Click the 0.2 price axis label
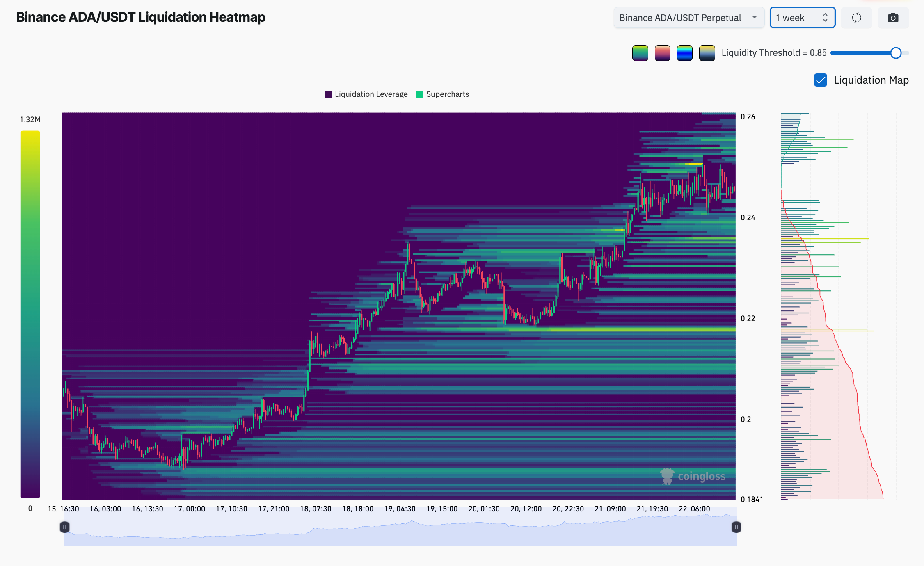This screenshot has width=924, height=566. (746, 420)
